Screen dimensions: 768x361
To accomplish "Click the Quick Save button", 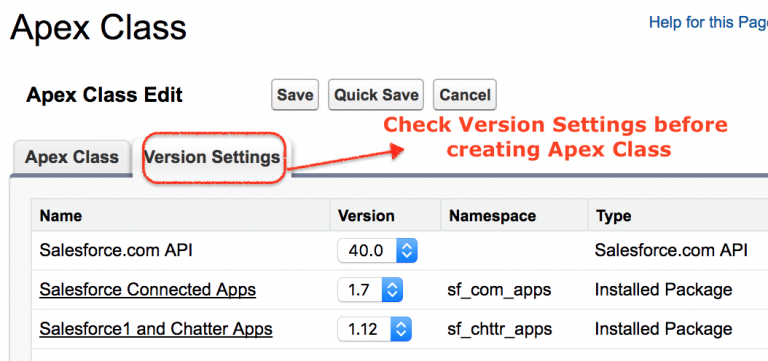I will pyautogui.click(x=376, y=95).
